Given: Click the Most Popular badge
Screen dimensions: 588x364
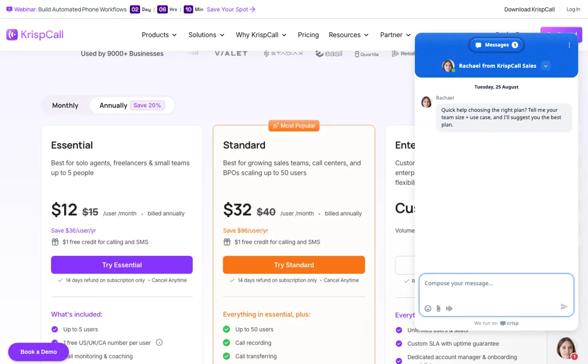Looking at the screenshot, I should click(x=293, y=126).
